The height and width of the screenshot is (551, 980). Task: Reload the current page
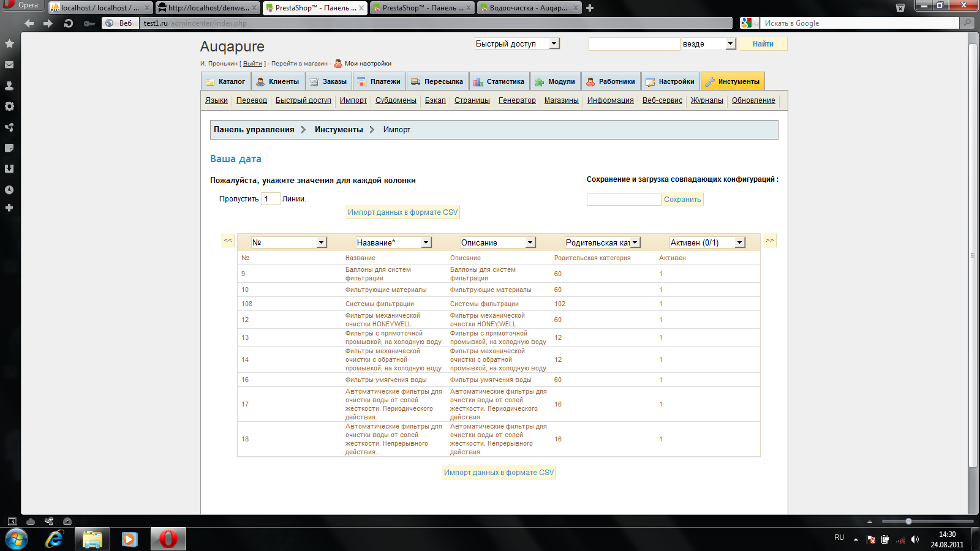[69, 23]
